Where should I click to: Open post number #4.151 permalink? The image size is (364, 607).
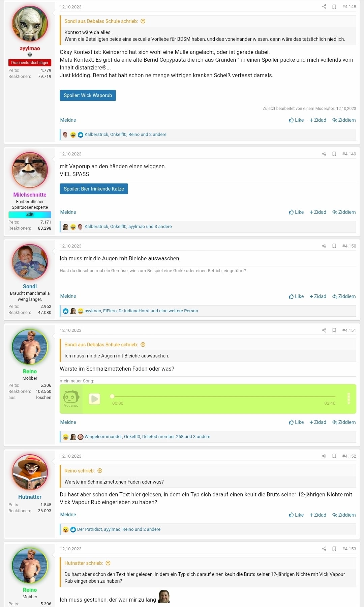[349, 330]
